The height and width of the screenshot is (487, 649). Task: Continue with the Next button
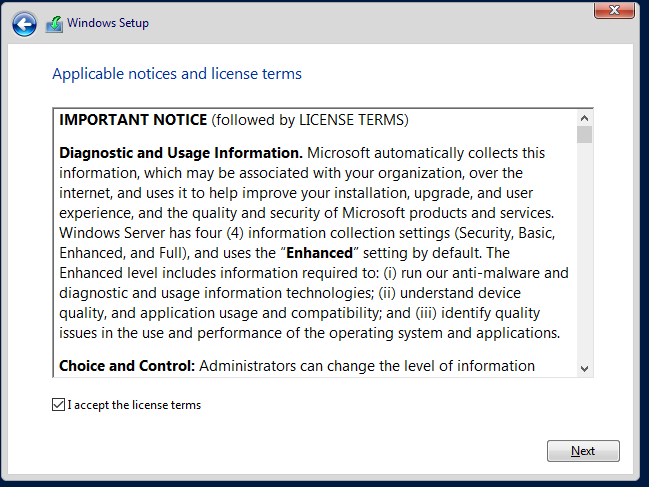click(583, 451)
